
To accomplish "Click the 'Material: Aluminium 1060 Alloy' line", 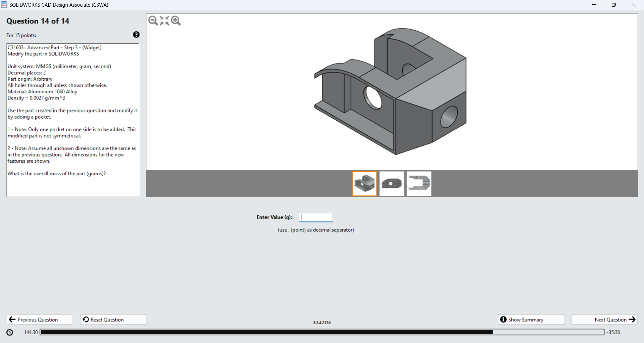I will pyautogui.click(x=42, y=91).
